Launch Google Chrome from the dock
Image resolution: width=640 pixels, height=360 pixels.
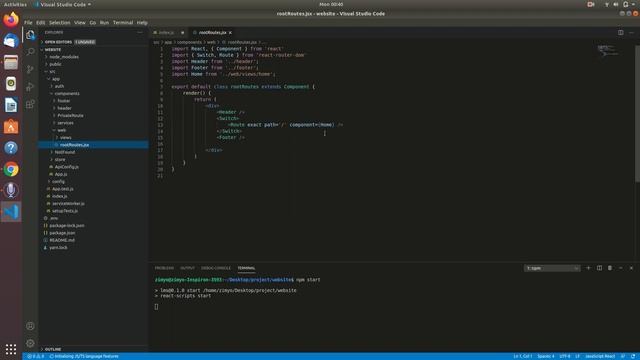click(11, 169)
